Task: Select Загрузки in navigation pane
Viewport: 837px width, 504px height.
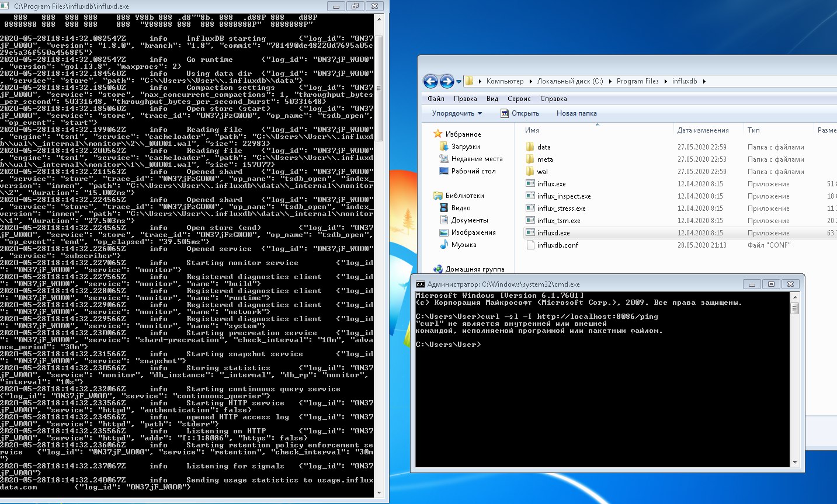Action: [x=466, y=147]
